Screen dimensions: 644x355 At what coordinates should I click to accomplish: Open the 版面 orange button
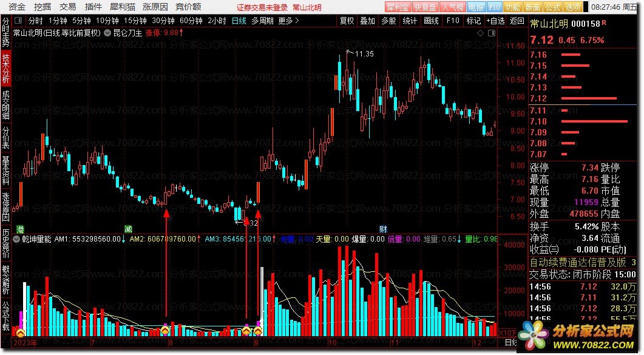[x=533, y=7]
